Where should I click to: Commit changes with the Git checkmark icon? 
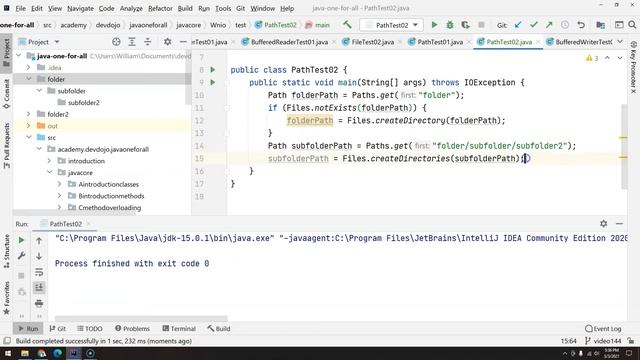click(533, 25)
